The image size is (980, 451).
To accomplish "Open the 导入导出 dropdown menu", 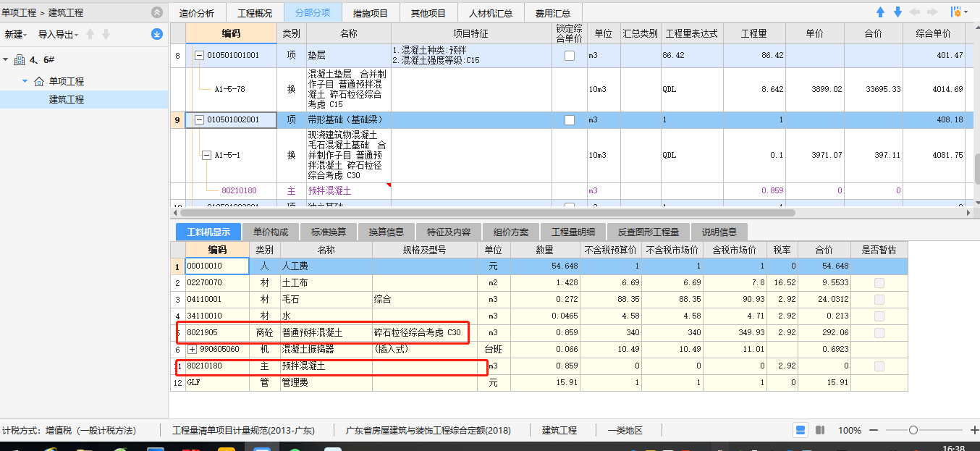I will (58, 35).
